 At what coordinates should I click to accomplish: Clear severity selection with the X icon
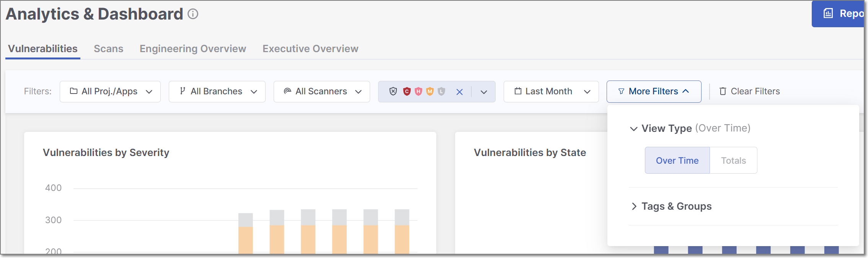point(460,92)
